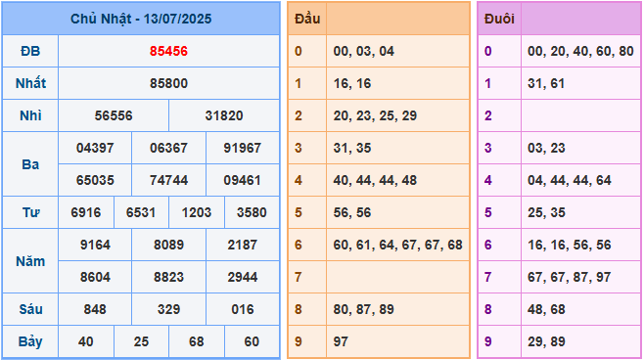Click the Đuôi column header
Screen dimensions: 644x360
(x=499, y=19)
